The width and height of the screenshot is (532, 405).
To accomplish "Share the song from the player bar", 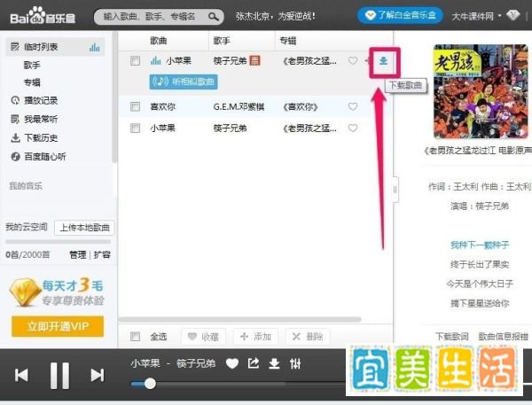I will [254, 363].
